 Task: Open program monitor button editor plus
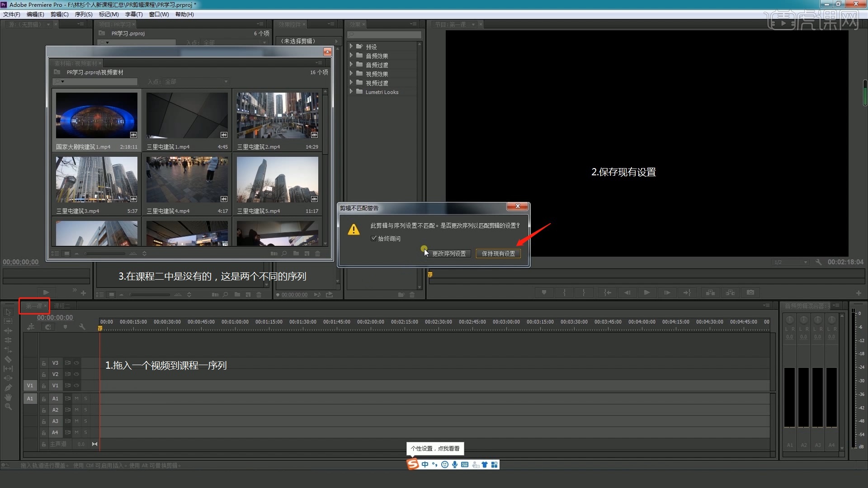coord(859,293)
